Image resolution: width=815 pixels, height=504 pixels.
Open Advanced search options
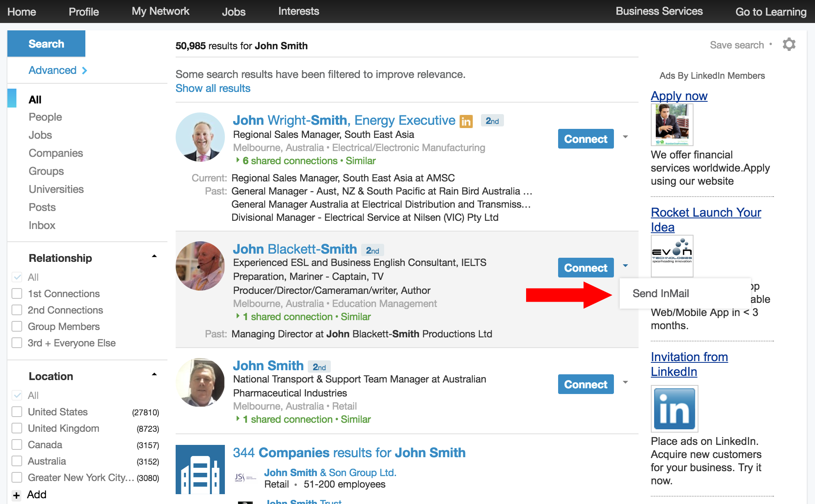coord(58,70)
